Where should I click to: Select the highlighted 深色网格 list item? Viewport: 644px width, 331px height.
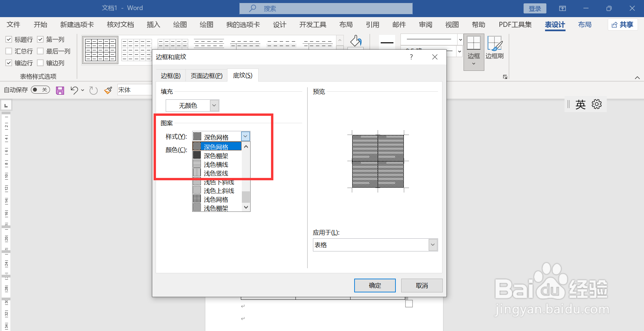217,147
